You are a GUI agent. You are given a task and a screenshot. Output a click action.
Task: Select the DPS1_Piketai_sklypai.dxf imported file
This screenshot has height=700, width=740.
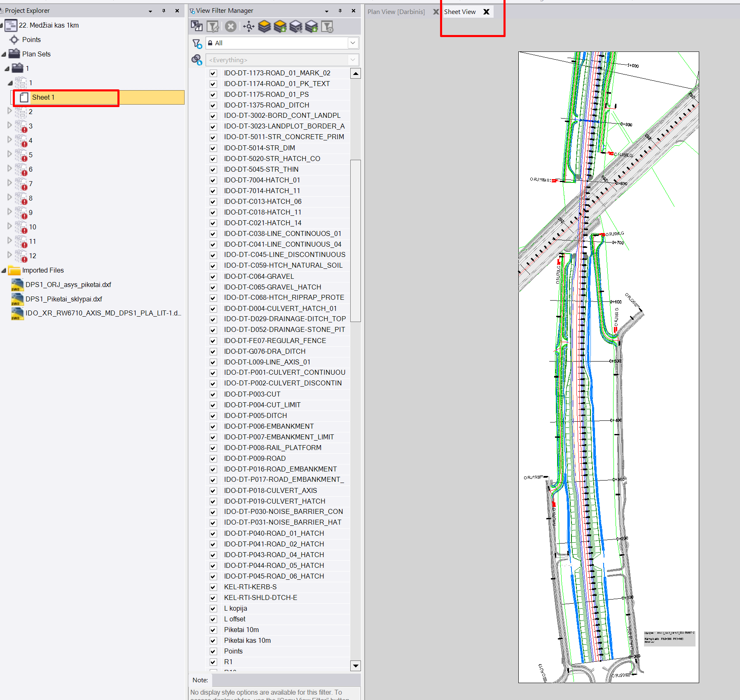[x=64, y=299]
